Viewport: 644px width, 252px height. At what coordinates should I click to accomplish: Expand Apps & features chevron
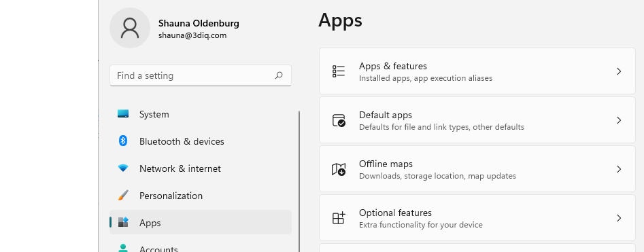pyautogui.click(x=619, y=71)
